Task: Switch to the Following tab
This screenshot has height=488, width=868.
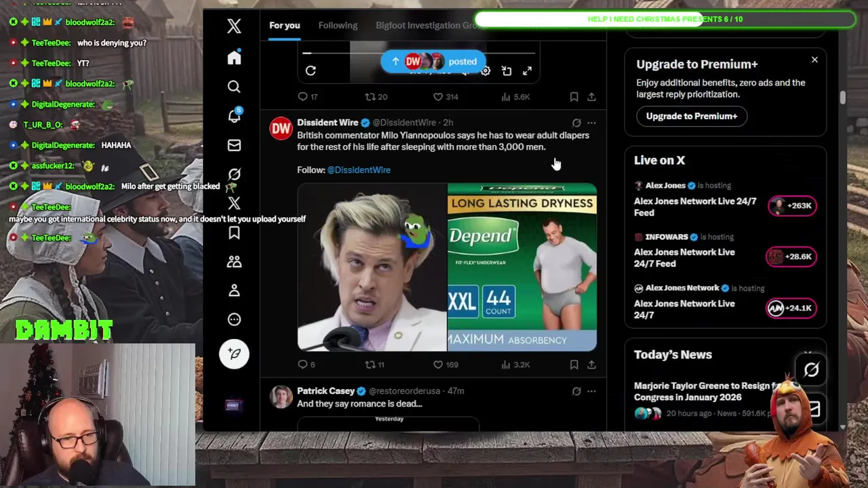Action: [x=338, y=26]
